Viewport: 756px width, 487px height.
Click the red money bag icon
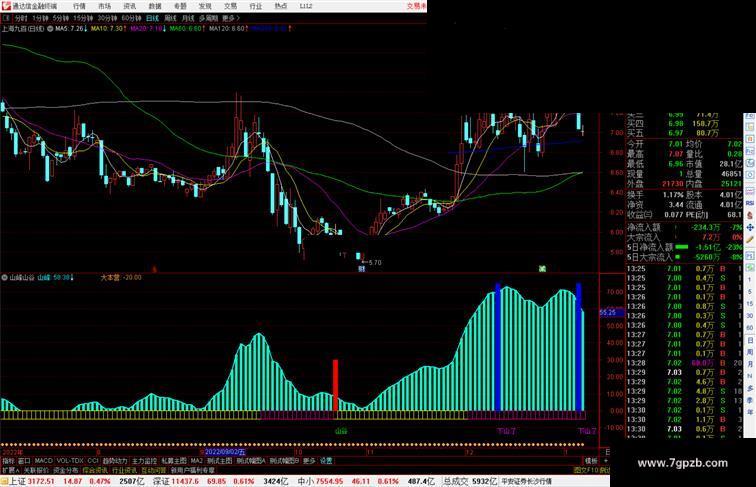click(x=750, y=215)
